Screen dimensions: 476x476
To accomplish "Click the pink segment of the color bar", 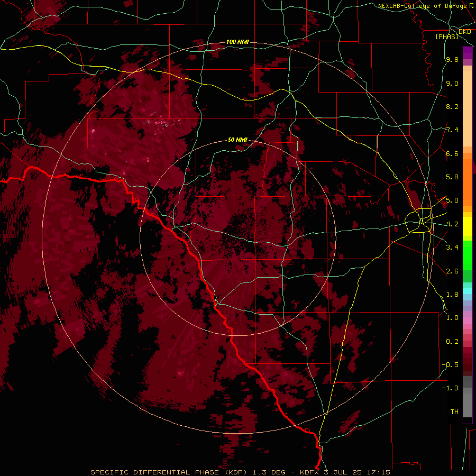I will [467, 321].
